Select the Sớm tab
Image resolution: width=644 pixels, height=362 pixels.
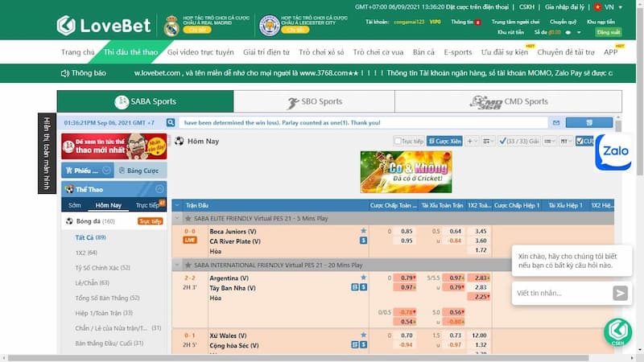[x=75, y=205]
